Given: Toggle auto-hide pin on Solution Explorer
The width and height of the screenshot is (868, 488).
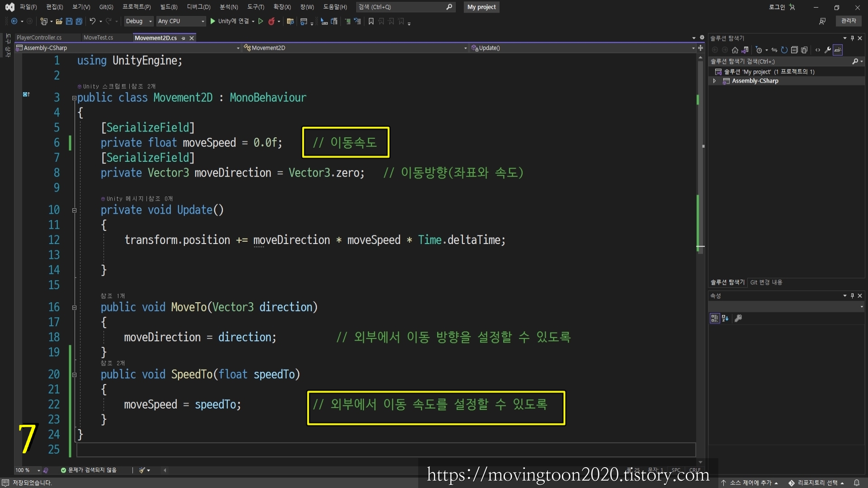Looking at the screenshot, I should click(852, 38).
